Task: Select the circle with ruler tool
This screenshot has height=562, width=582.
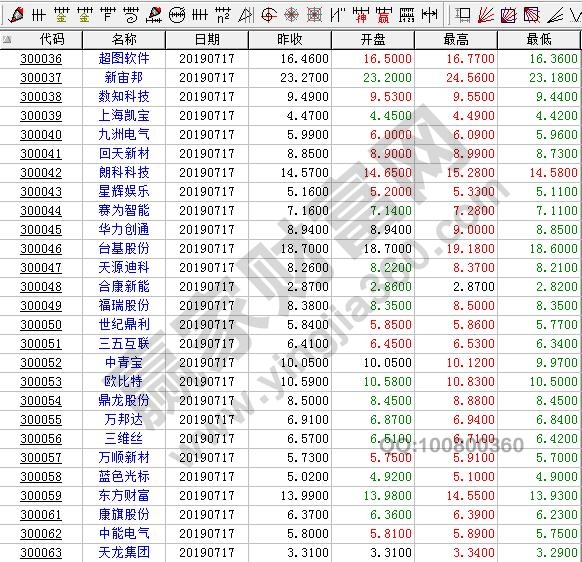Action: [177, 15]
